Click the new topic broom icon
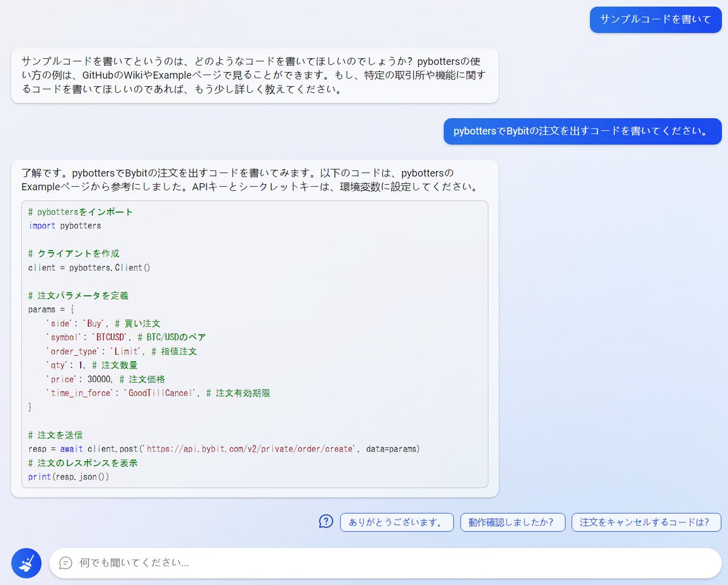Viewport: 728px width, 585px height. point(26,563)
